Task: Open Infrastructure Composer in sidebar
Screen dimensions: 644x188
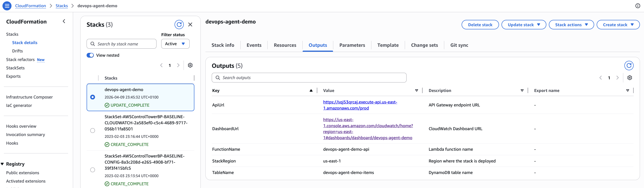Action: pos(29,97)
